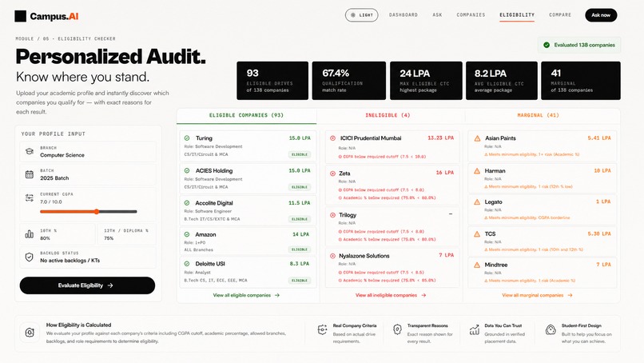Switch to the Ineligible (4) tab

click(x=388, y=115)
